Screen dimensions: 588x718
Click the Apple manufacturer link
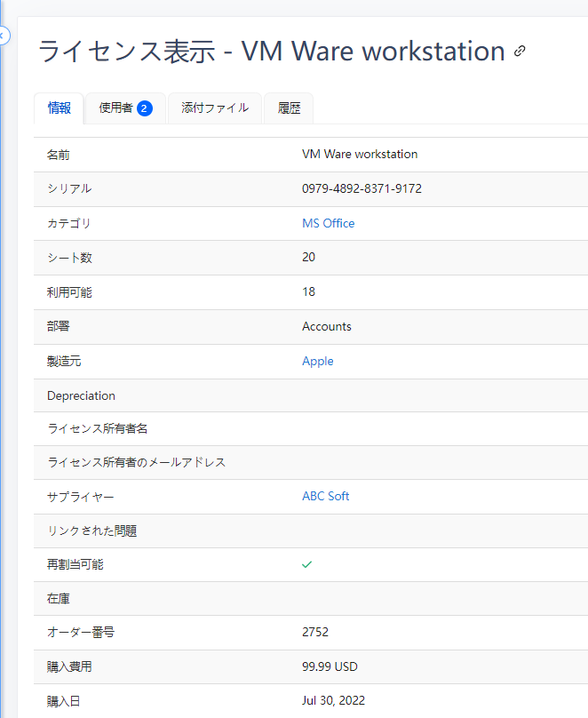pos(317,361)
